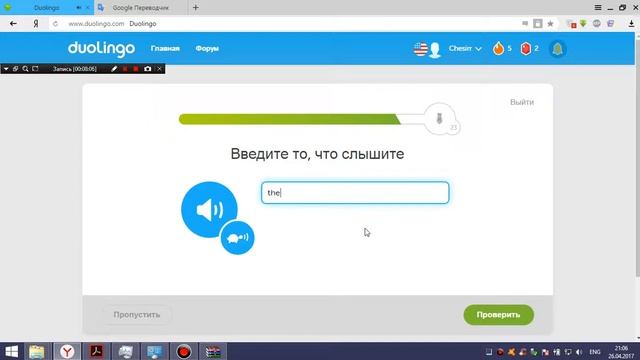Click the tie reward badge at progress end
Image resolution: width=640 pixels, height=360 pixels.
pyautogui.click(x=440, y=118)
